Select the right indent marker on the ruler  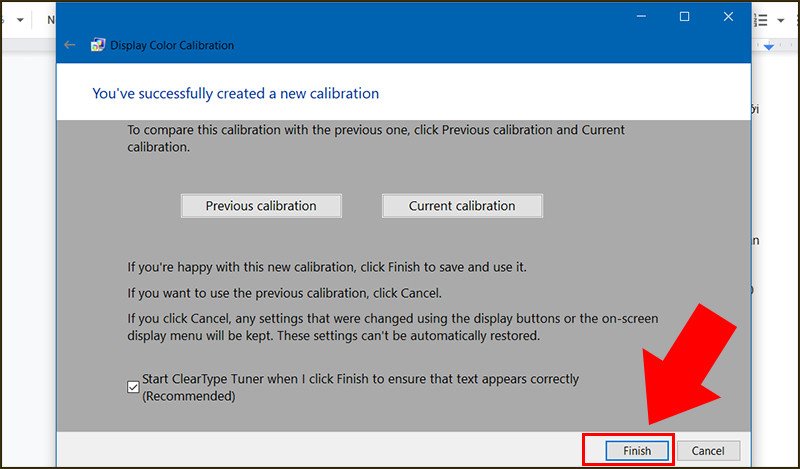click(x=769, y=47)
